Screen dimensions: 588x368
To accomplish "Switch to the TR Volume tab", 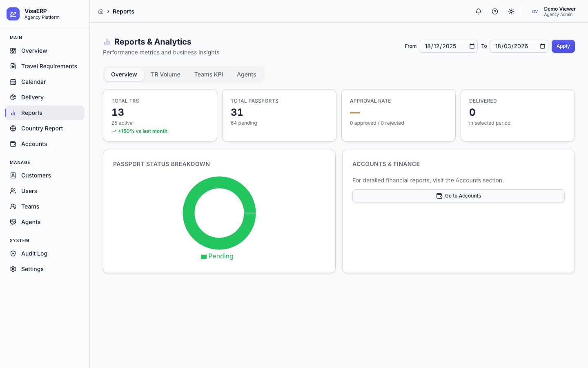I will click(165, 74).
